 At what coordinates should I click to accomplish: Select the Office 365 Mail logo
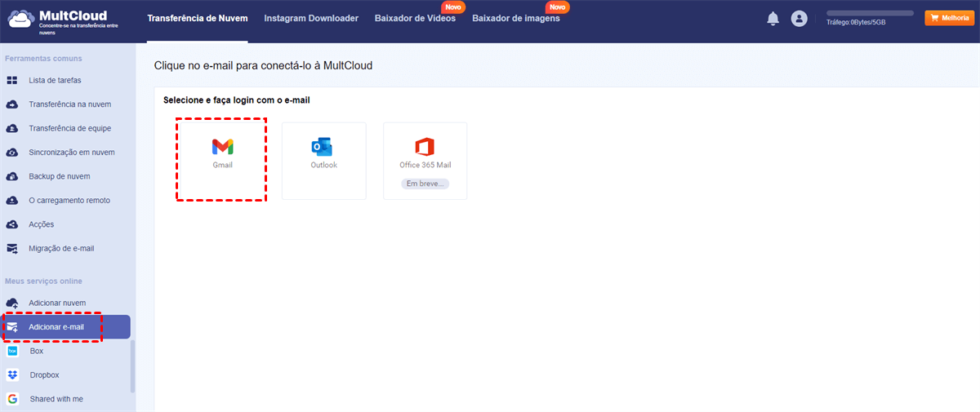[425, 147]
